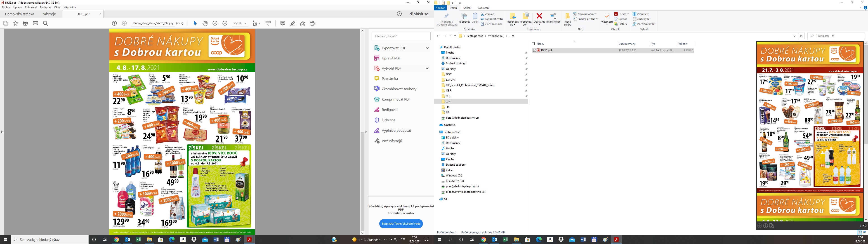This screenshot has height=244, width=868.
Task: Open the Snadný přístup dropdown in Explorer
Action: pyautogui.click(x=586, y=19)
